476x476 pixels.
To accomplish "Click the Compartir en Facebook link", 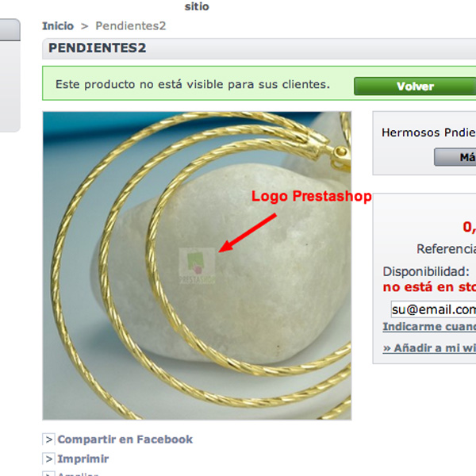I will coord(125,440).
